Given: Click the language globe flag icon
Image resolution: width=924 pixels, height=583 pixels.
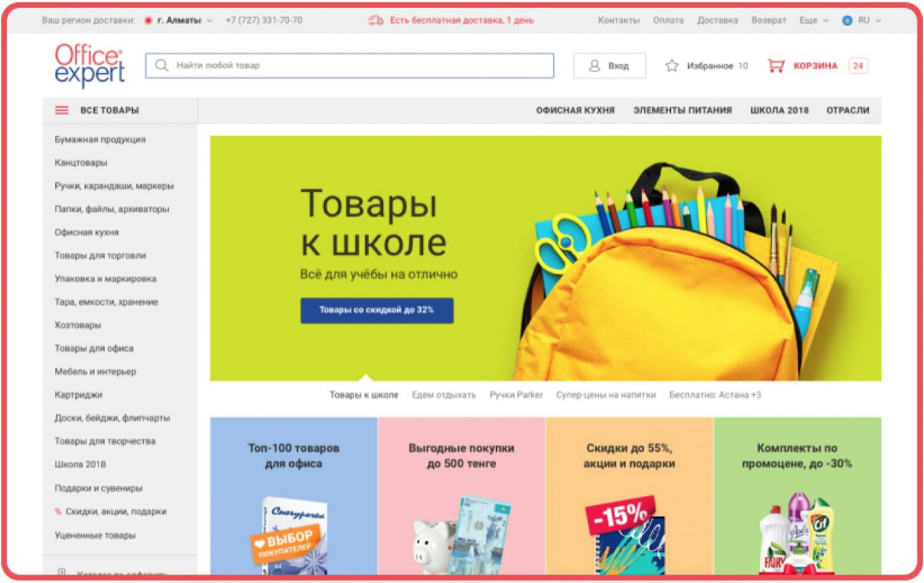Looking at the screenshot, I should tap(847, 20).
